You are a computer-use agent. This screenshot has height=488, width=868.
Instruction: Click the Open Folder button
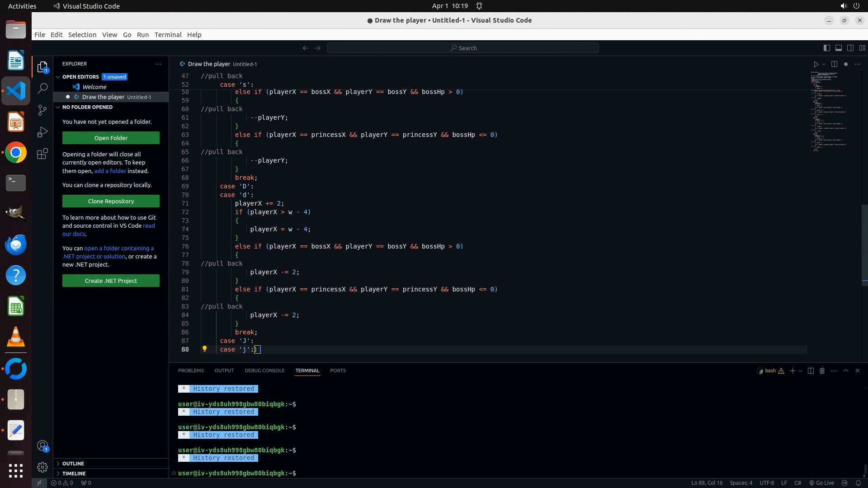[111, 138]
